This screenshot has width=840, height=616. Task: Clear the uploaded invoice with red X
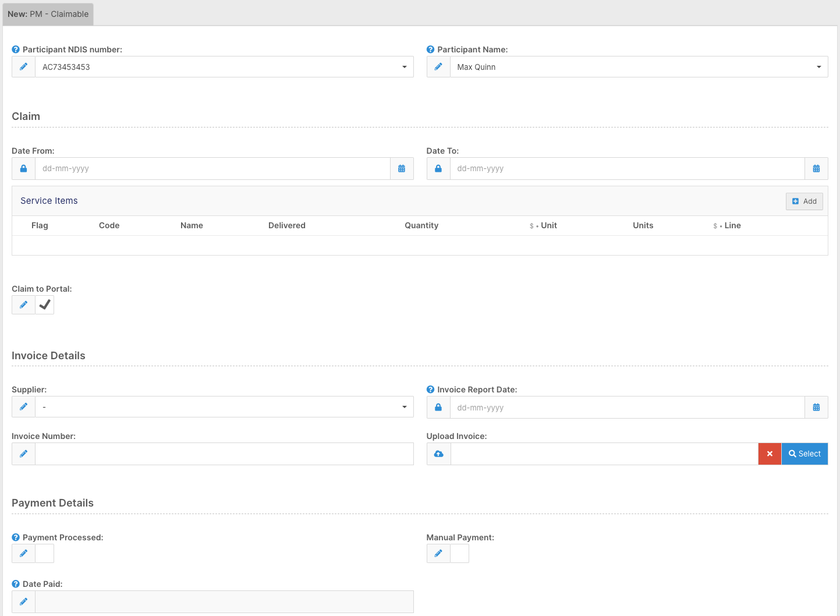770,454
